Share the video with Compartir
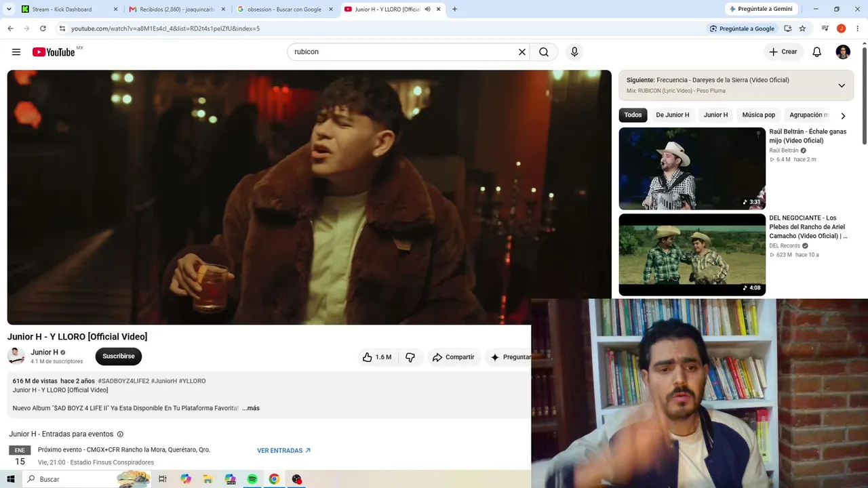868x488 pixels. tap(454, 357)
